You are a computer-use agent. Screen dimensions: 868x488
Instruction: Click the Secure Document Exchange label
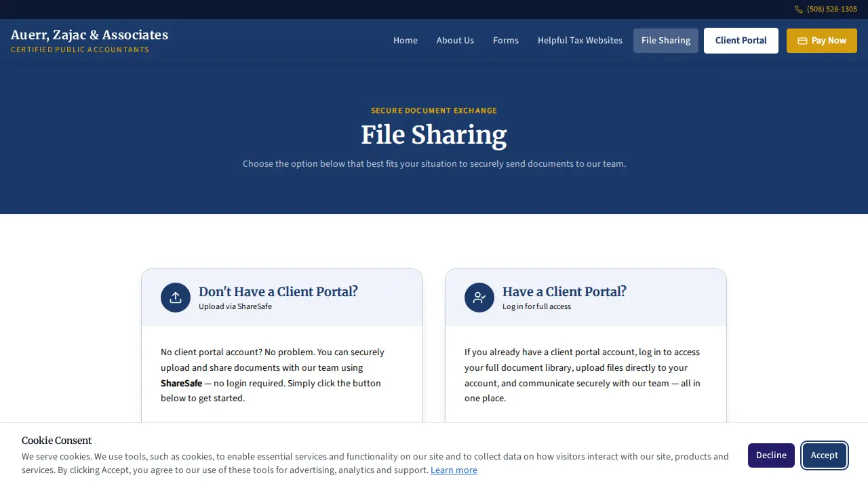pos(434,110)
